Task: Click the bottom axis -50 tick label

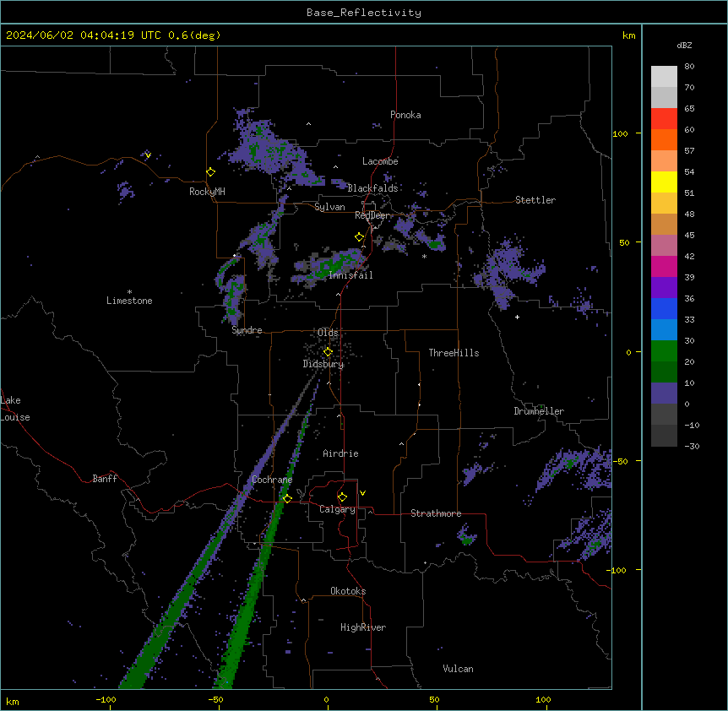Action: 215,699
